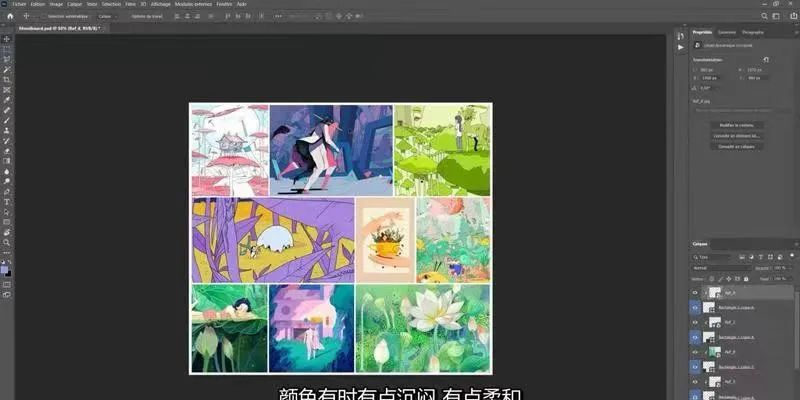Viewport: 800px width, 400px height.
Task: Select the Brush tool
Action: [7, 120]
